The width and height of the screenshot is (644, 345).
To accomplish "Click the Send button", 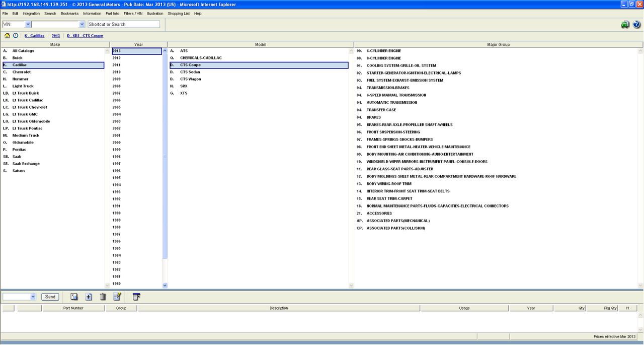I will click(x=50, y=297).
